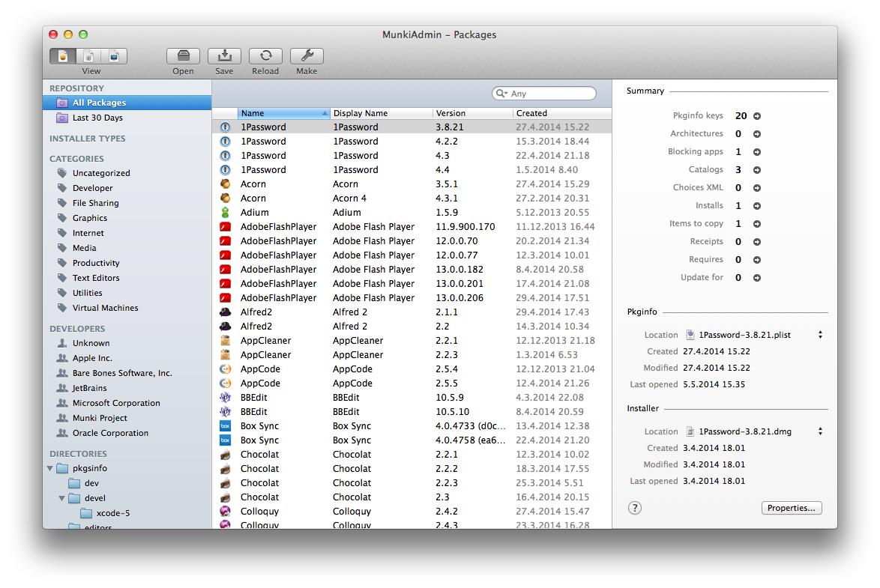
Task: Select the Utilities category
Action: tap(127, 293)
